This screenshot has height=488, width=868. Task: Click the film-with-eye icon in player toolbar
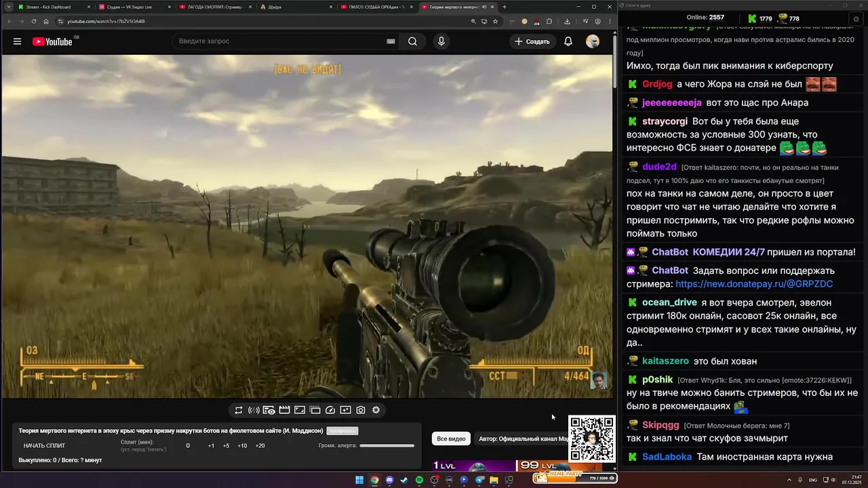(x=269, y=410)
